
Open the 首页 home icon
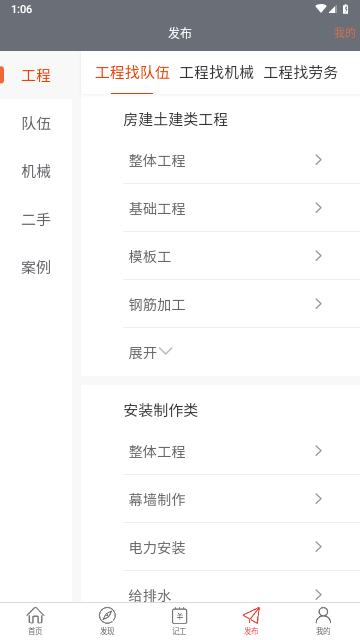click(36, 615)
